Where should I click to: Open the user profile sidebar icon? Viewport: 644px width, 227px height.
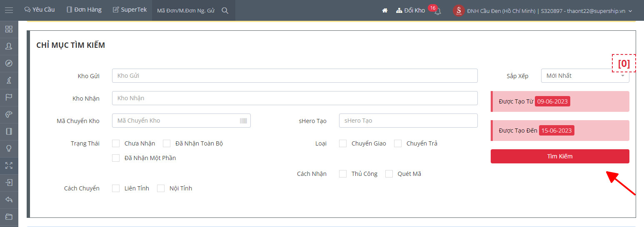pos(9,46)
